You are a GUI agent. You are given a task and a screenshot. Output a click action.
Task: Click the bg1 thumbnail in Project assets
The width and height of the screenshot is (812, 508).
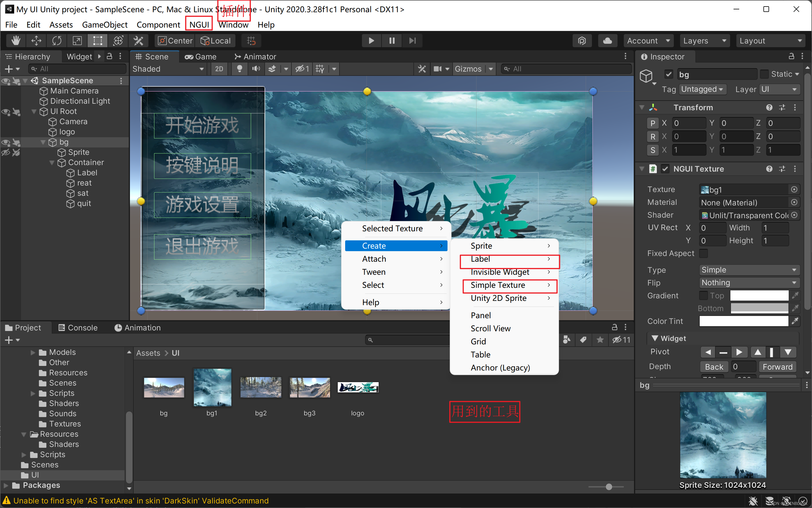click(211, 388)
